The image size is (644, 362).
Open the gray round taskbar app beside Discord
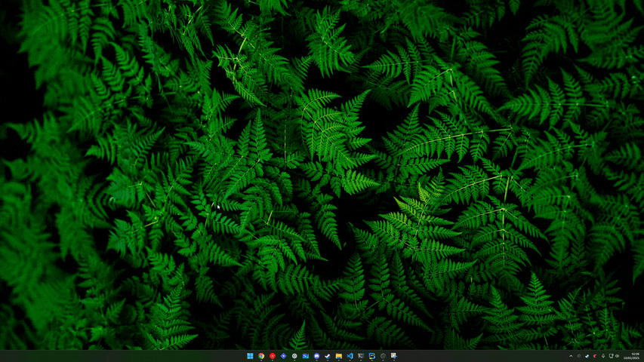(x=294, y=356)
